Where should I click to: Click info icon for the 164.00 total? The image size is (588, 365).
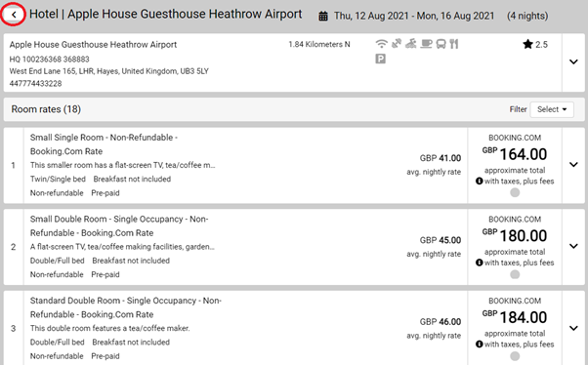click(479, 181)
